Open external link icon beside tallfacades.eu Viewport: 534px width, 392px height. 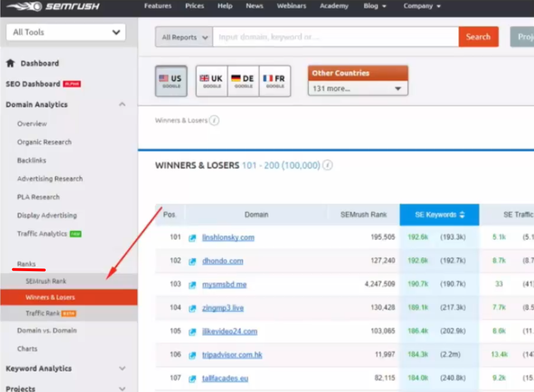pos(192,379)
